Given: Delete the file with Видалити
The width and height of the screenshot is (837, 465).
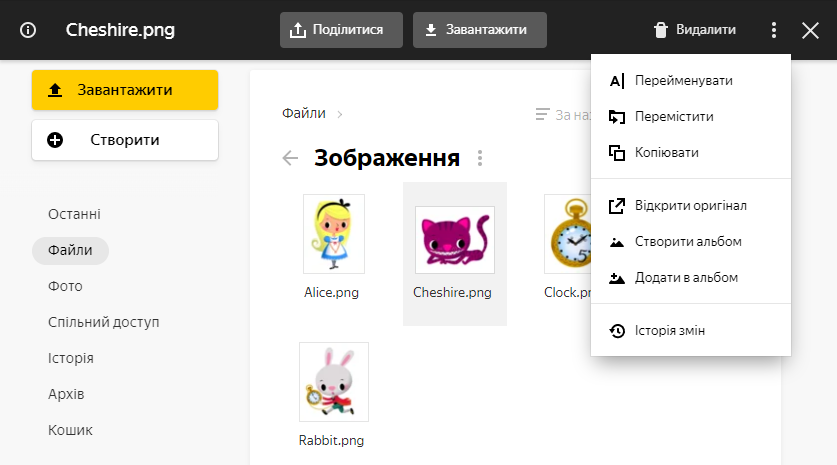Looking at the screenshot, I should 694,30.
